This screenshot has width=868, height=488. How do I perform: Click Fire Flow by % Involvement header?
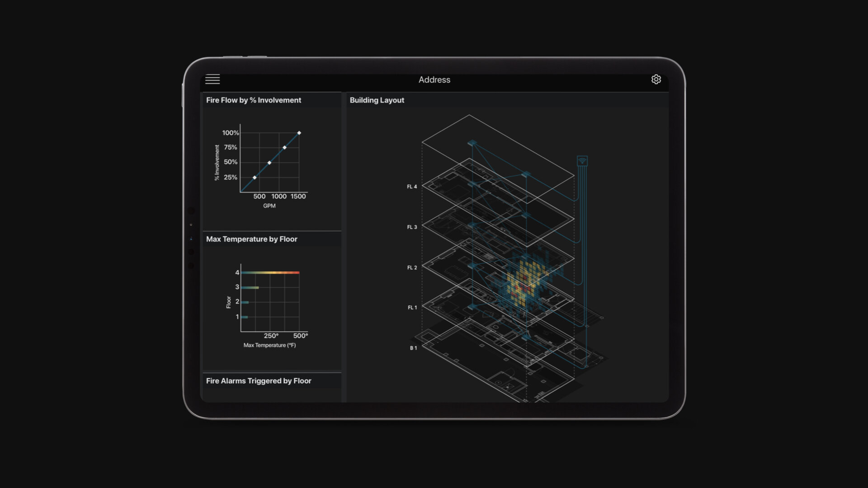(x=253, y=100)
